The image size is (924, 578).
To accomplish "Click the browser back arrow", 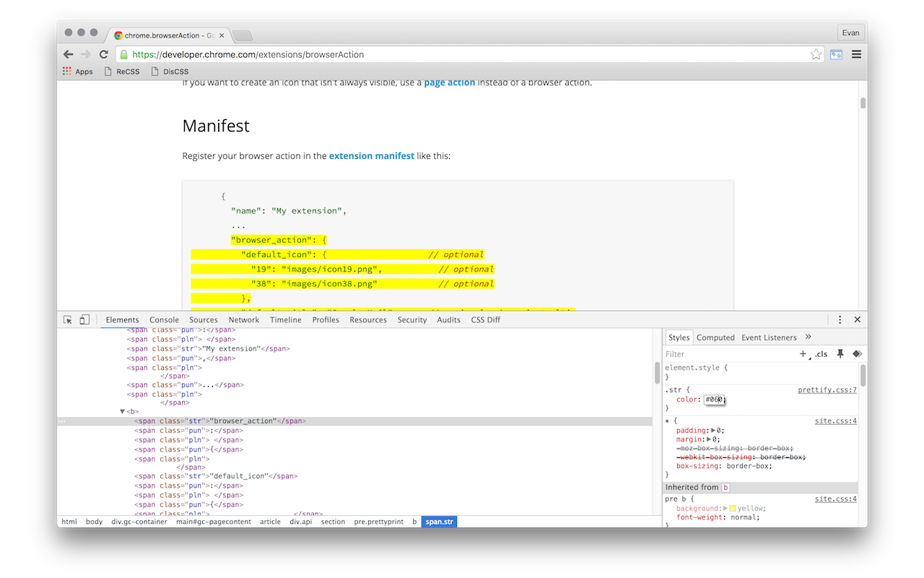I will (68, 54).
